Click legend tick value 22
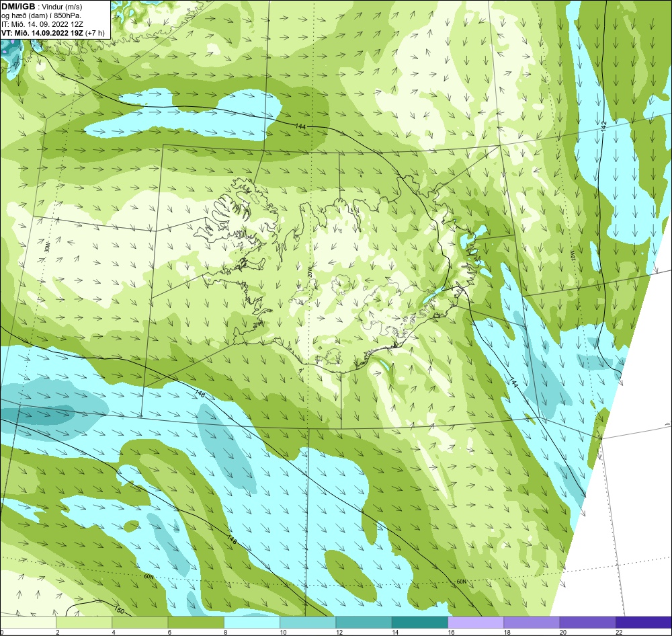672x636 pixels. click(x=618, y=632)
